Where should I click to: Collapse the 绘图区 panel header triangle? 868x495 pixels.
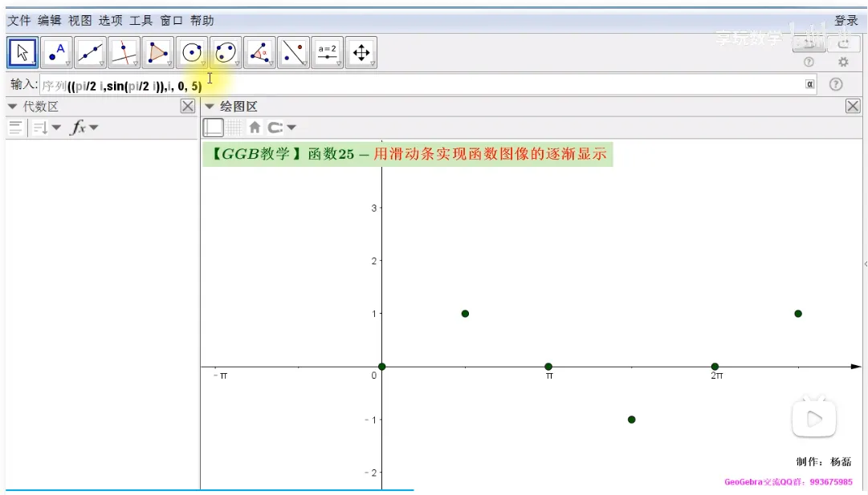click(x=210, y=107)
